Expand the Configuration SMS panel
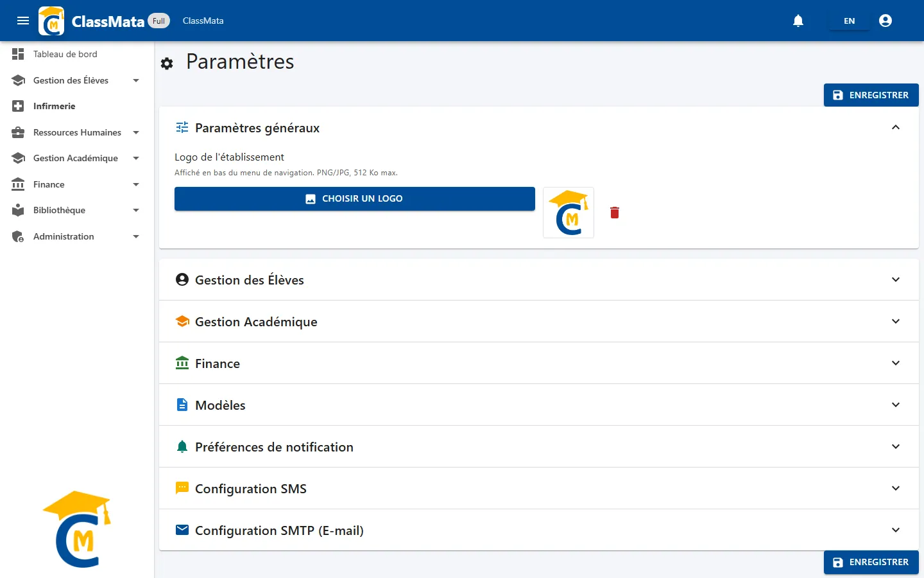 pos(539,488)
